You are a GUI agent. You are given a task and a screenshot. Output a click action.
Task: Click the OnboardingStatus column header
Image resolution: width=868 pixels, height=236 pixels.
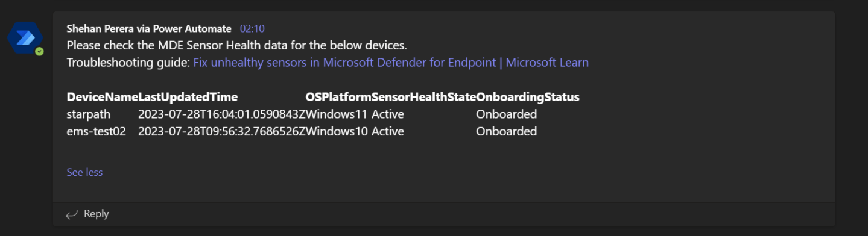click(x=528, y=97)
